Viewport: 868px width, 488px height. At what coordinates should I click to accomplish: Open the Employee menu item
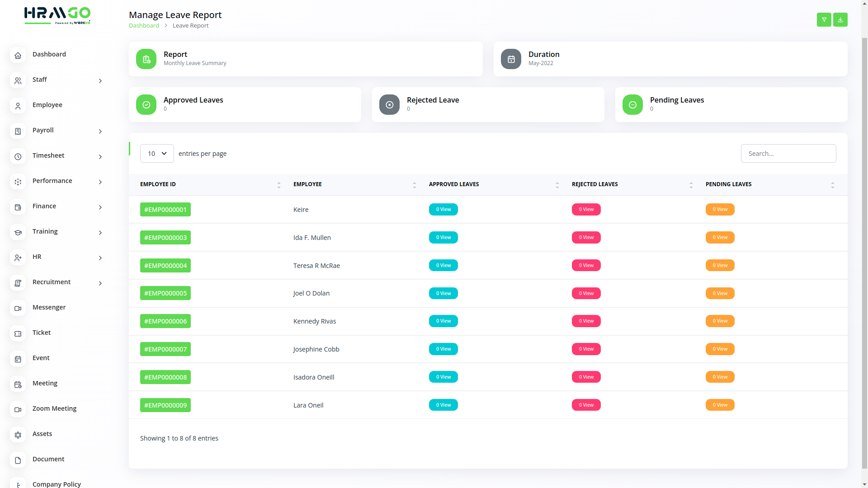pyautogui.click(x=47, y=105)
